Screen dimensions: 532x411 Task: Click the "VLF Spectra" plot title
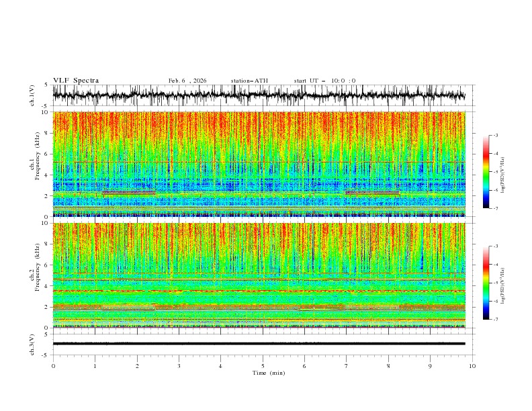pos(76,81)
